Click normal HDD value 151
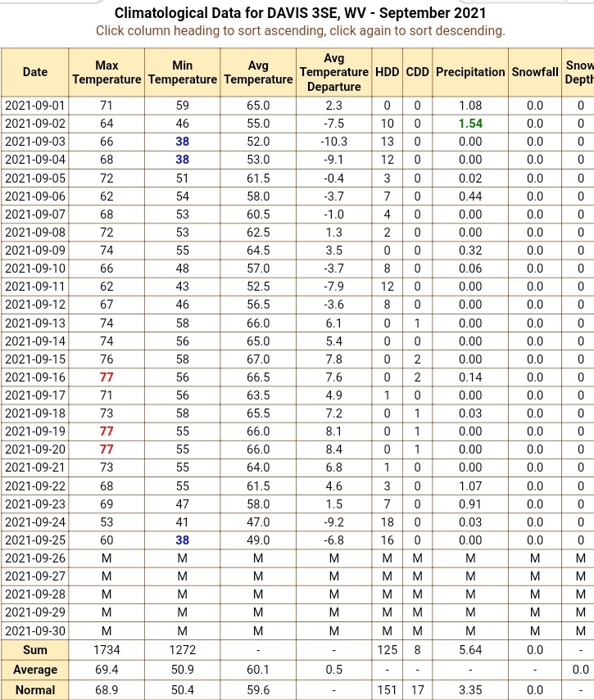 click(x=388, y=690)
